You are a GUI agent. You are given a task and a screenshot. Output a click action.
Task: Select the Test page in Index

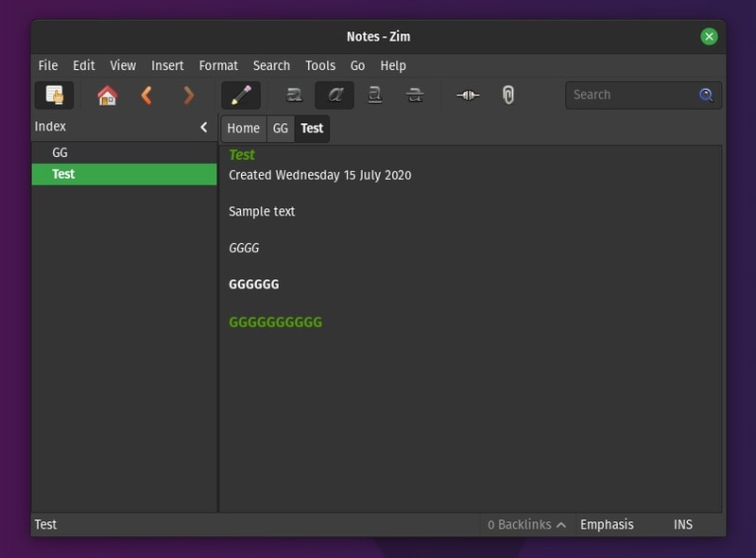124,174
